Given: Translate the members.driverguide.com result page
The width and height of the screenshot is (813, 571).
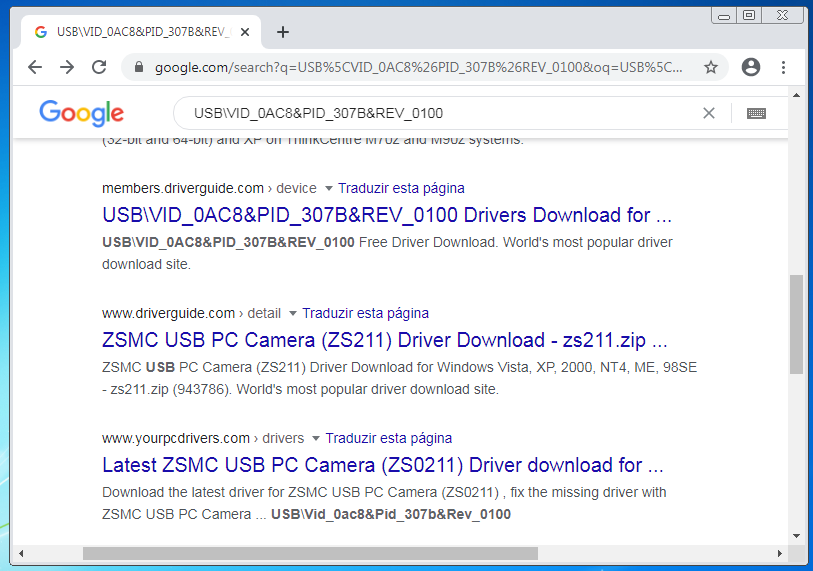Looking at the screenshot, I should (401, 188).
